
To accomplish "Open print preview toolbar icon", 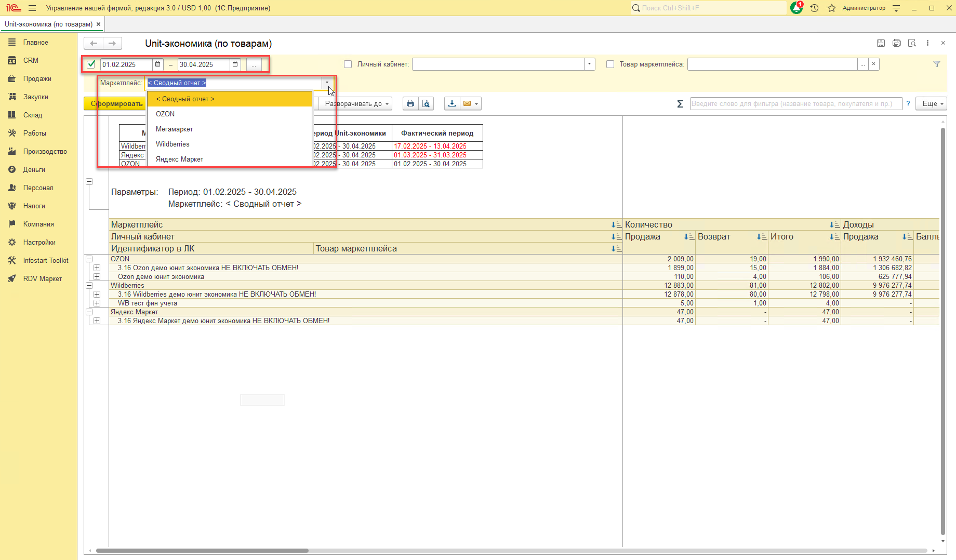I will [426, 103].
